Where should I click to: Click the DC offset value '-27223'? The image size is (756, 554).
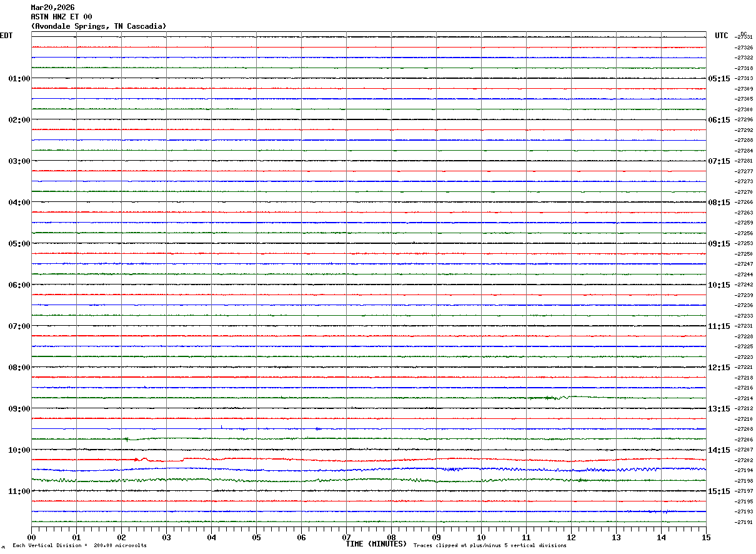point(744,357)
